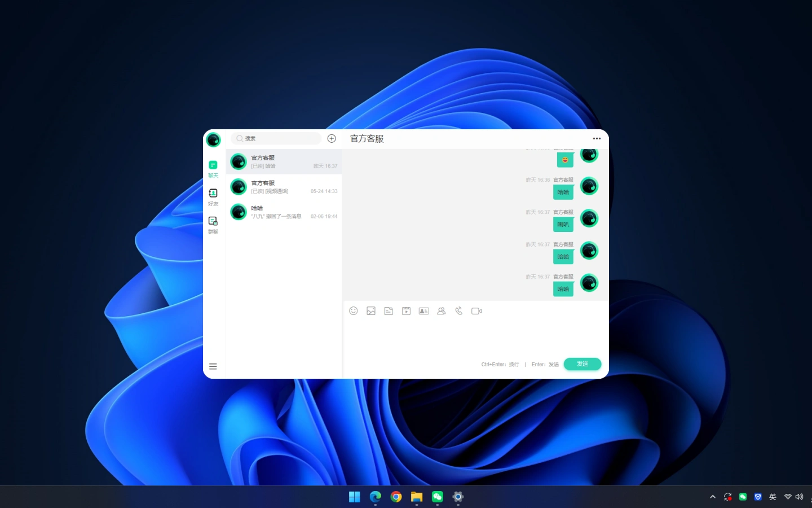
Task: Open the emoji picker in chat toolbar
Action: (x=354, y=311)
